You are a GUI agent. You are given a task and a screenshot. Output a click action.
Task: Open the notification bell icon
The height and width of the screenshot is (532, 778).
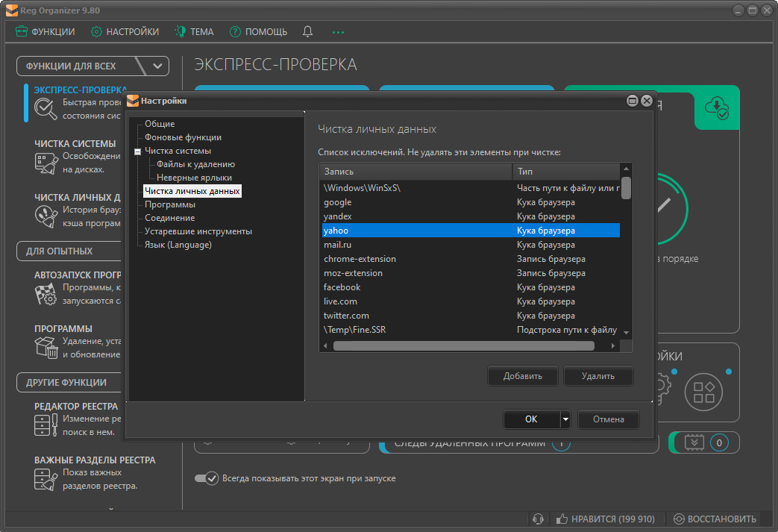click(x=307, y=32)
